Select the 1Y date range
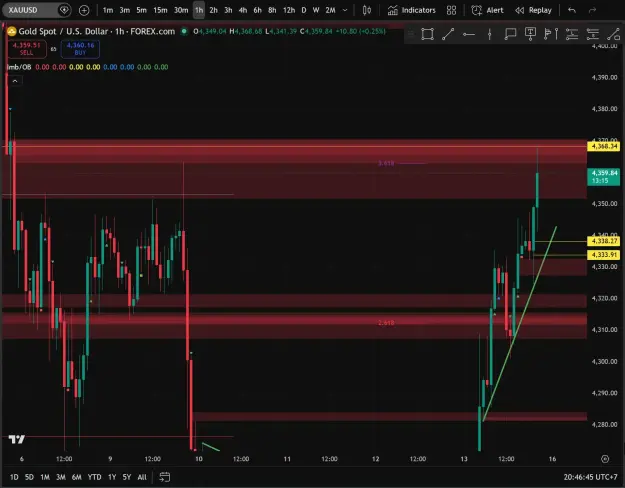This screenshot has height=488, width=625. tap(112, 477)
